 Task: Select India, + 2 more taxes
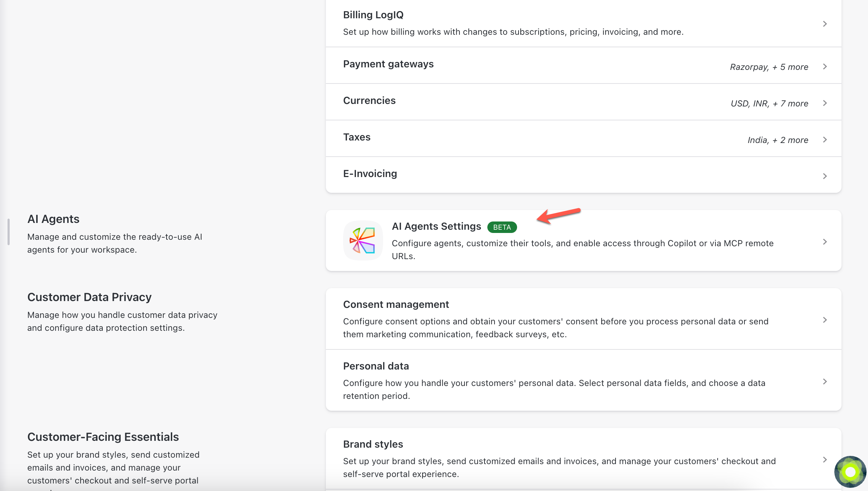pos(777,140)
